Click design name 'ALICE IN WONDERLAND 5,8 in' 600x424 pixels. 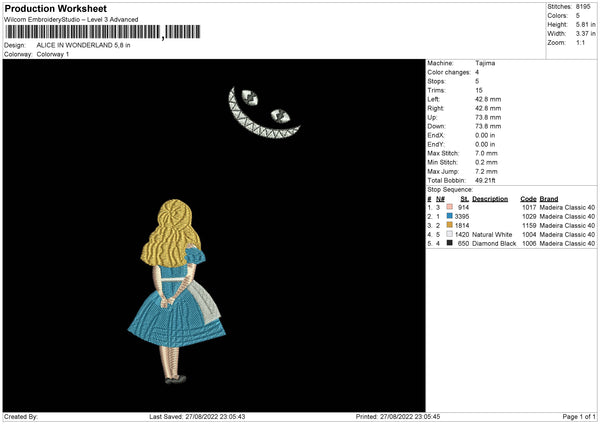(x=83, y=45)
